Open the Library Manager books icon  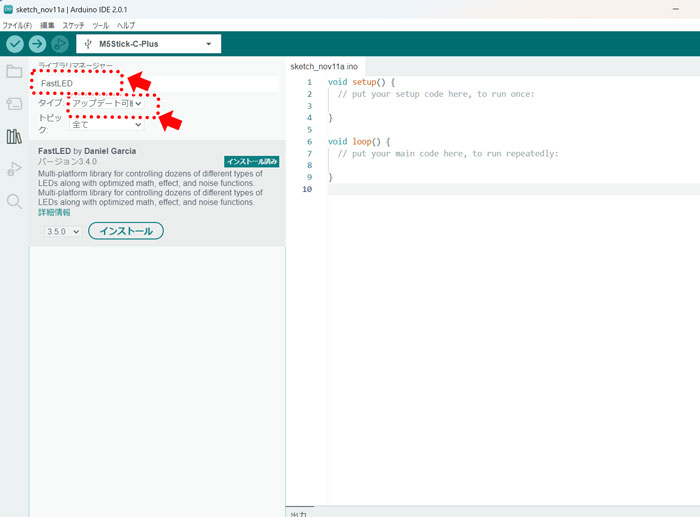click(x=14, y=137)
